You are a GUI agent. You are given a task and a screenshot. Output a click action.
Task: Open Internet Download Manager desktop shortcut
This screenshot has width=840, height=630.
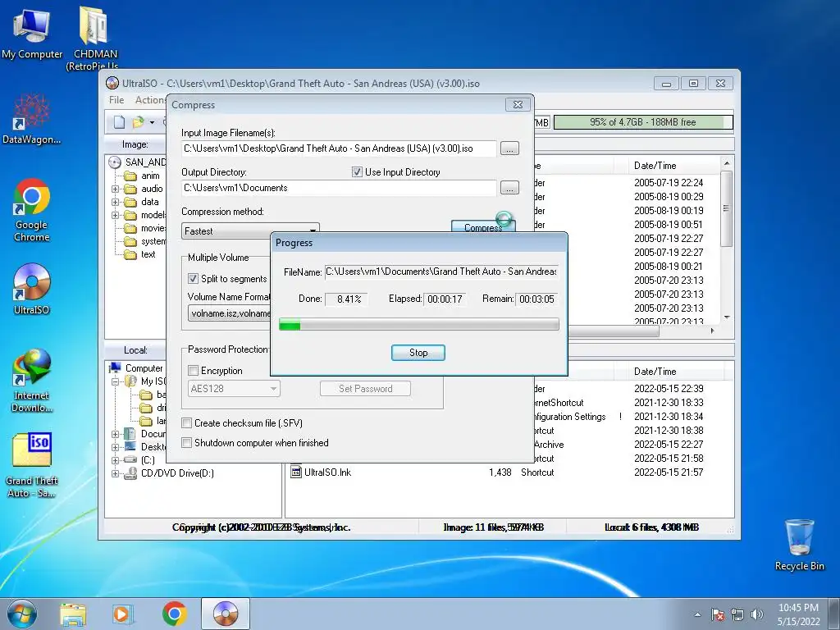click(x=32, y=381)
